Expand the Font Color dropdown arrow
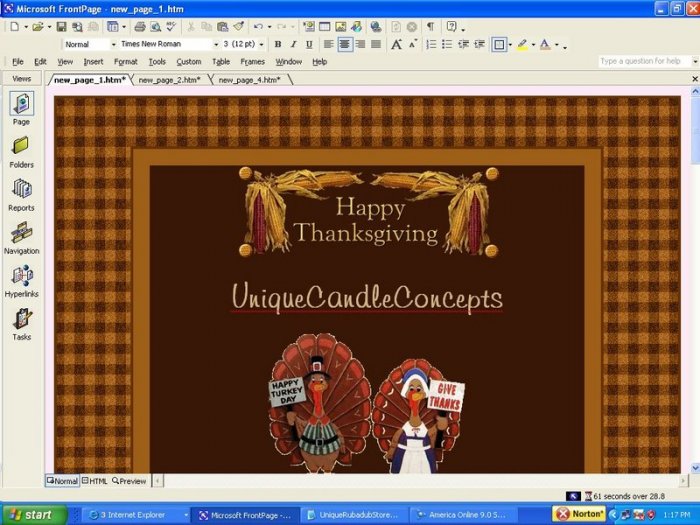The width and height of the screenshot is (700, 525). [556, 45]
